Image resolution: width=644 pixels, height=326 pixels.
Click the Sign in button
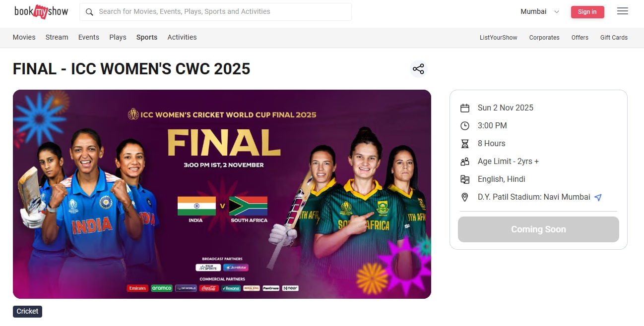pos(587,12)
